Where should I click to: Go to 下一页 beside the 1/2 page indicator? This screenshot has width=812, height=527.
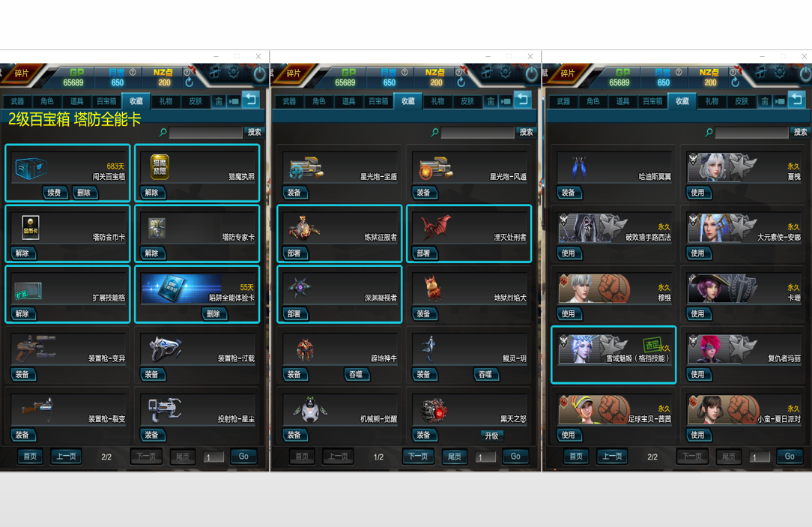click(418, 457)
